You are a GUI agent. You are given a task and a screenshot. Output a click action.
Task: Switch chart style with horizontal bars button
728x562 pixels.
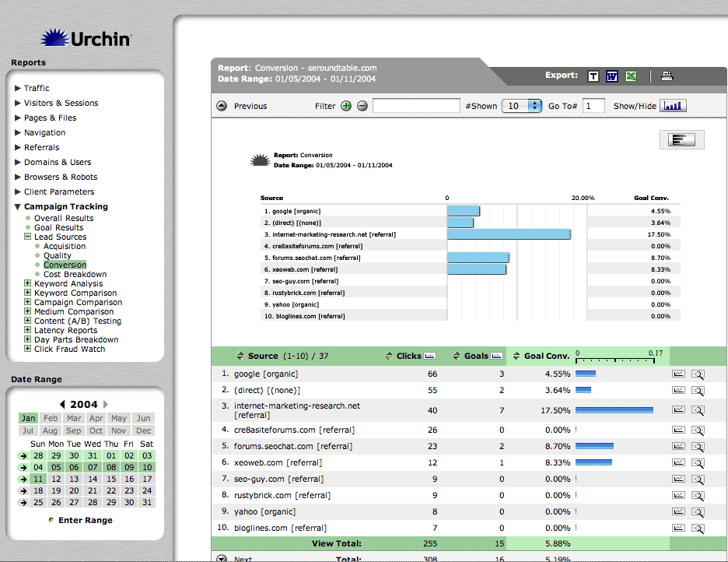(681, 140)
